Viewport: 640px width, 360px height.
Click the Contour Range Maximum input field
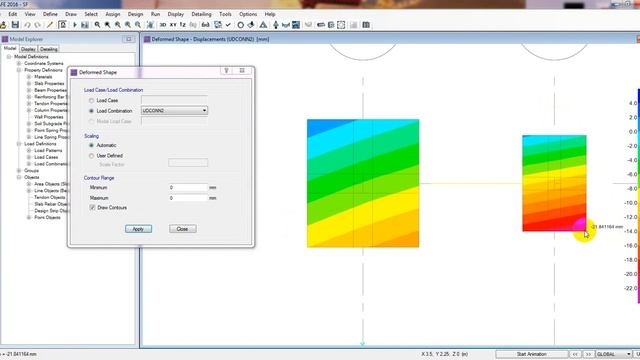tap(188, 198)
